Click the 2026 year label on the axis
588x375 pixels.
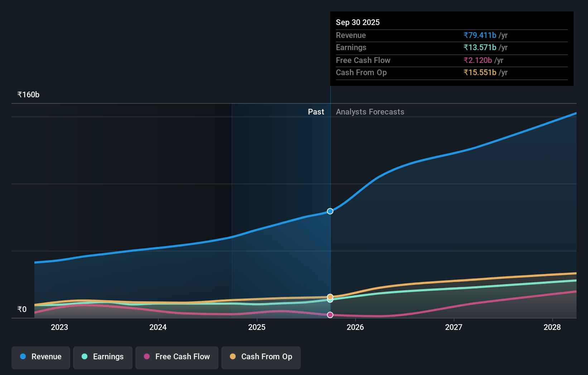(x=355, y=327)
